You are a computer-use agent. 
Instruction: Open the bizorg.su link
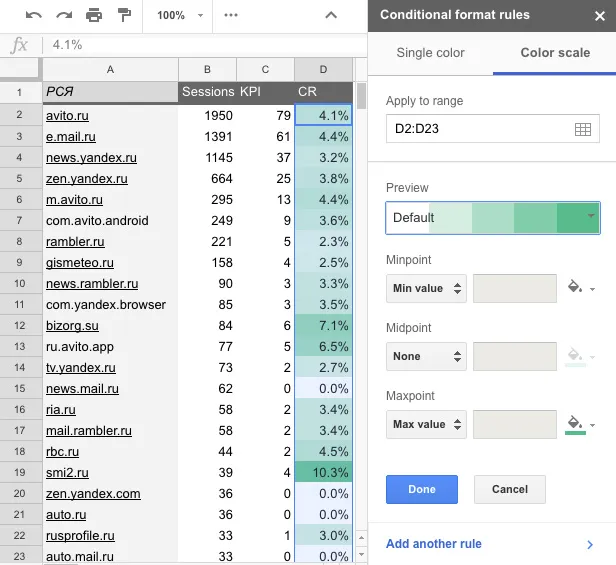[72, 326]
